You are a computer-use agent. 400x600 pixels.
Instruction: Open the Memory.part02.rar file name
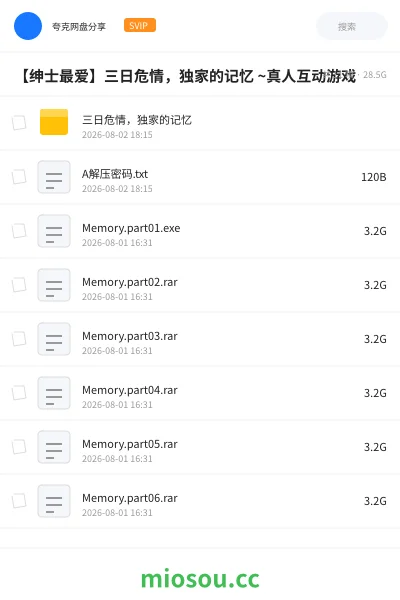click(130, 282)
